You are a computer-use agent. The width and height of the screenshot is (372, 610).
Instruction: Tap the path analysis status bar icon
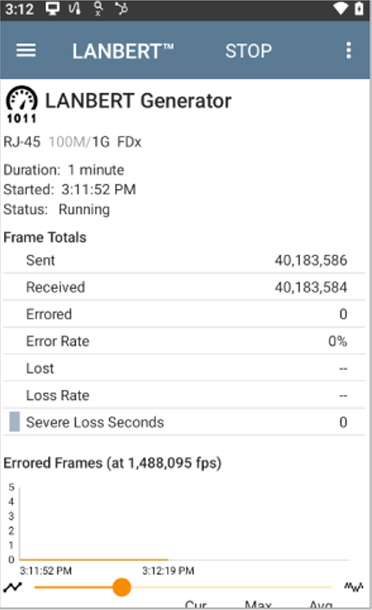(x=121, y=9)
